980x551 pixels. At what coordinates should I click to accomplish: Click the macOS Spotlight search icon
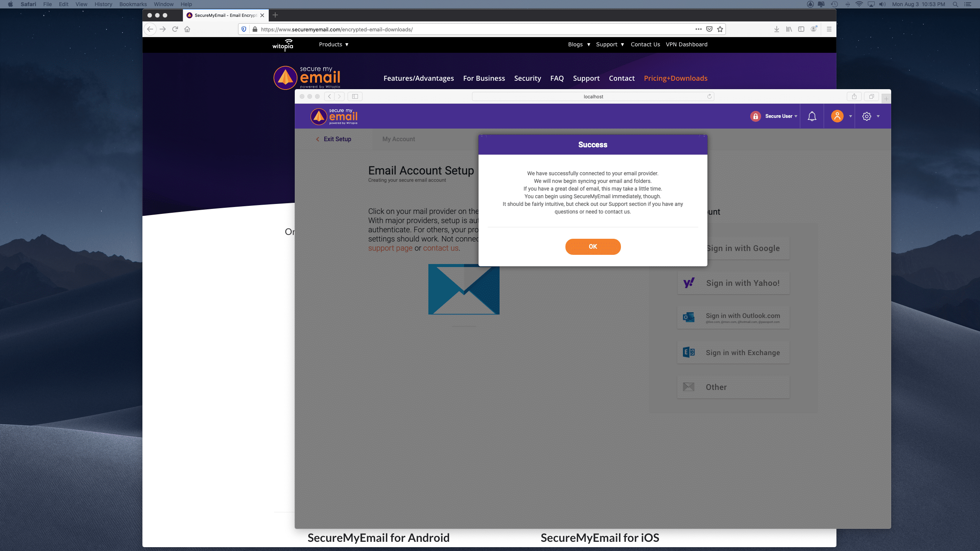[955, 4]
